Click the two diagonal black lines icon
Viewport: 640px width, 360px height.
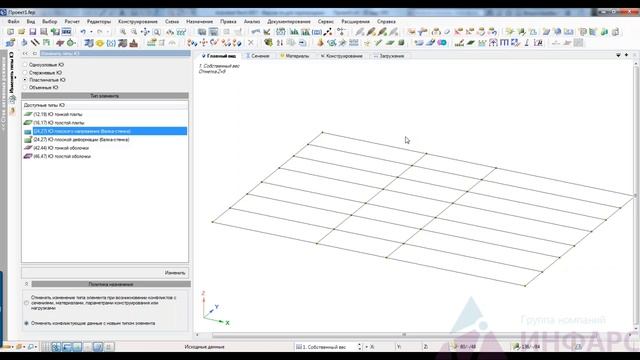[35, 42]
